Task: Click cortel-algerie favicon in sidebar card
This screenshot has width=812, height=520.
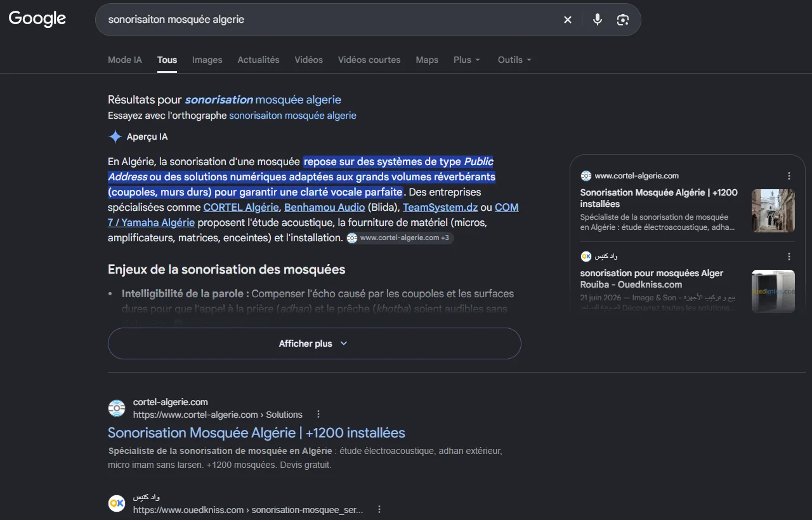Action: click(586, 176)
